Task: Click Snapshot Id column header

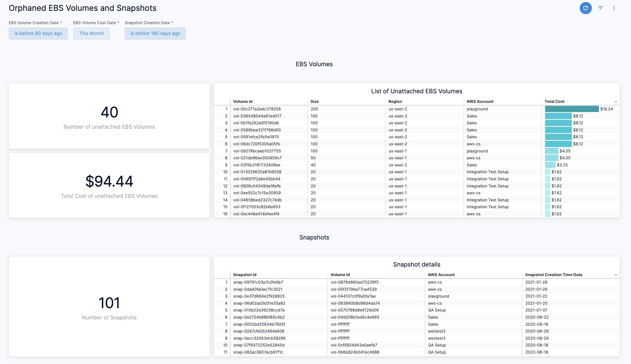Action: tap(244, 275)
